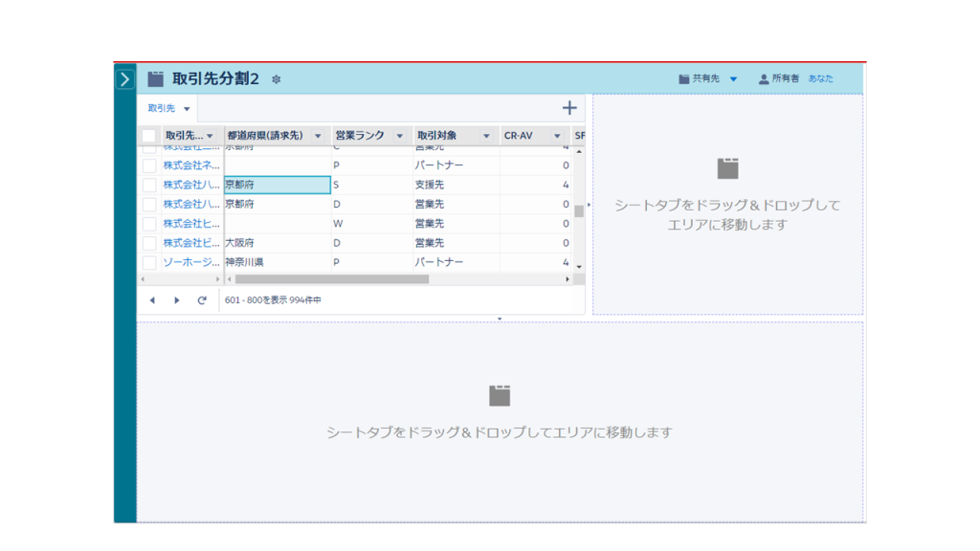Screen dimensions: 980x551
Task: Click the bottom drop area folder icon
Action: pos(500,395)
